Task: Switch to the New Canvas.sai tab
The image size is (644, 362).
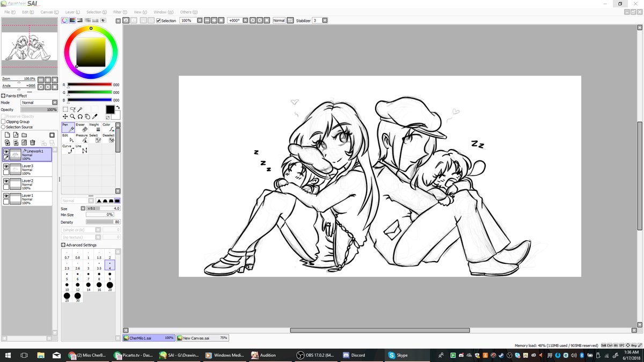Action: [202, 338]
